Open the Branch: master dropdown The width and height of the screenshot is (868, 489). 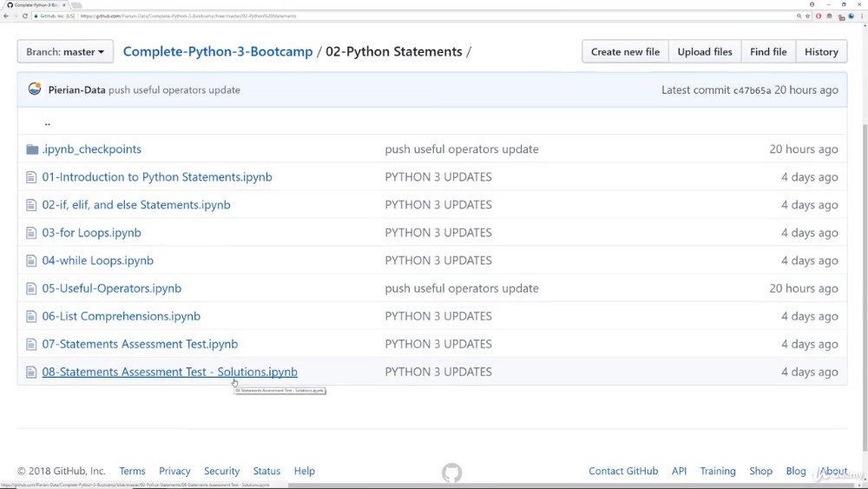(65, 51)
